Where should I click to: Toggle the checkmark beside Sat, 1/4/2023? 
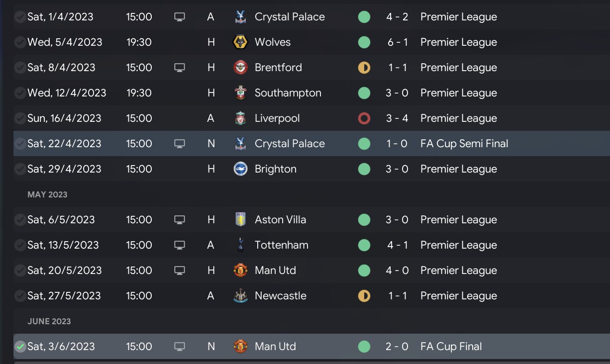[x=20, y=17]
